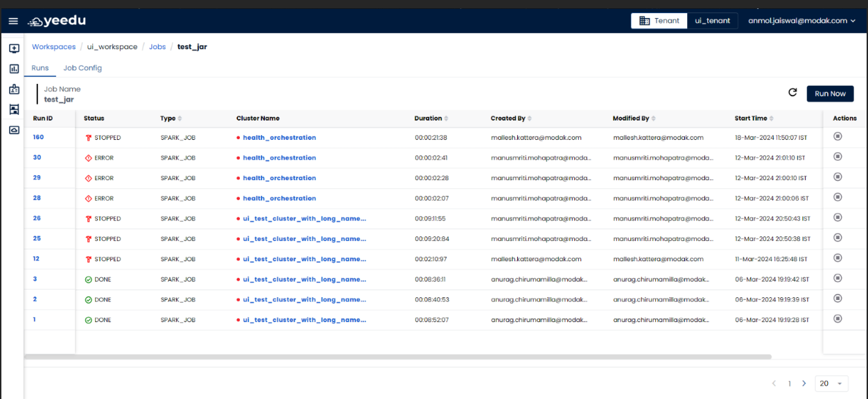Click ERROR status icon in run 30
The height and width of the screenshot is (399, 868).
[x=88, y=158]
